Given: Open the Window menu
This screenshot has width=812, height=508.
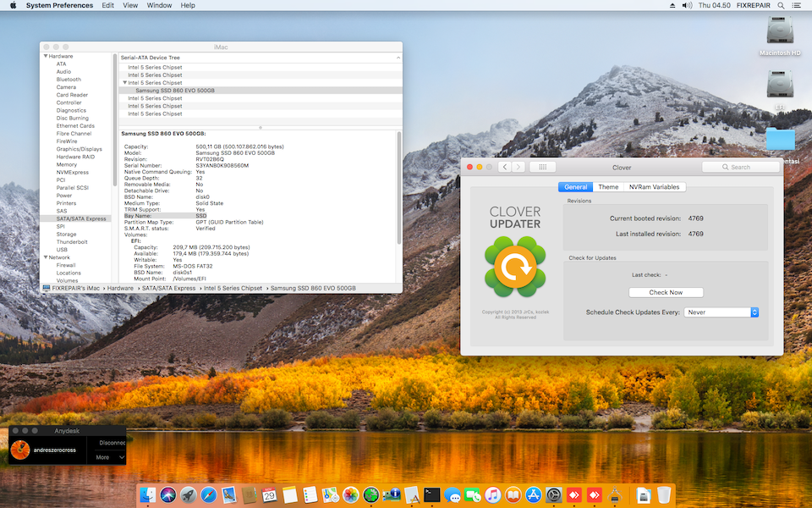Looking at the screenshot, I should 159,5.
